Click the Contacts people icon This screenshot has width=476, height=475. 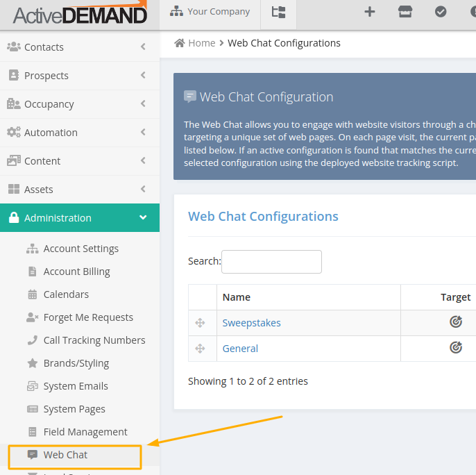[x=14, y=47]
